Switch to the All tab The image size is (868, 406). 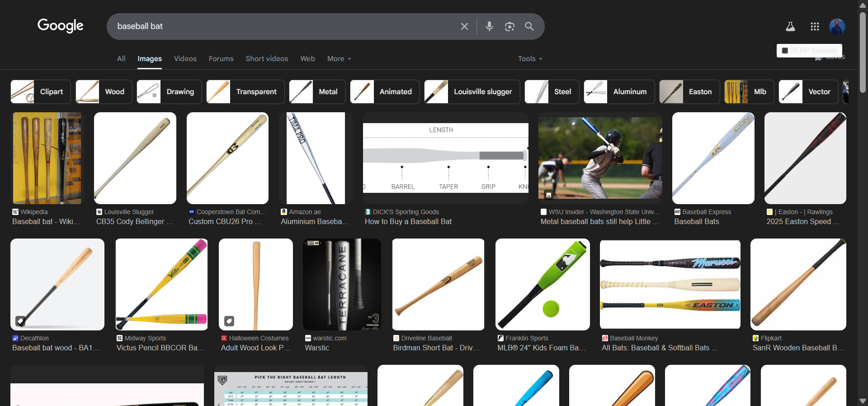tap(121, 59)
